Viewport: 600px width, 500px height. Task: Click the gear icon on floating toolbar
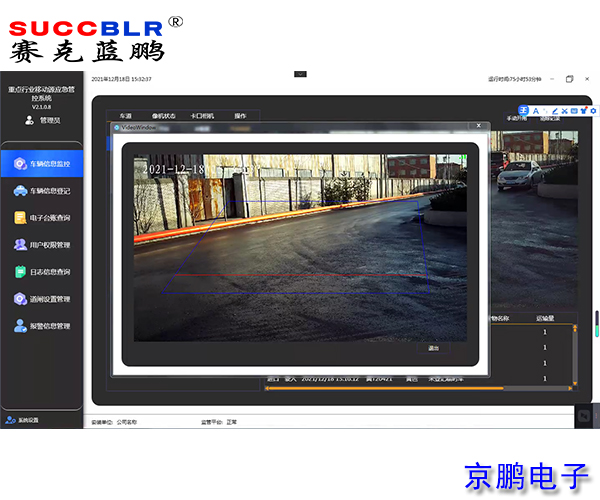pos(593,110)
